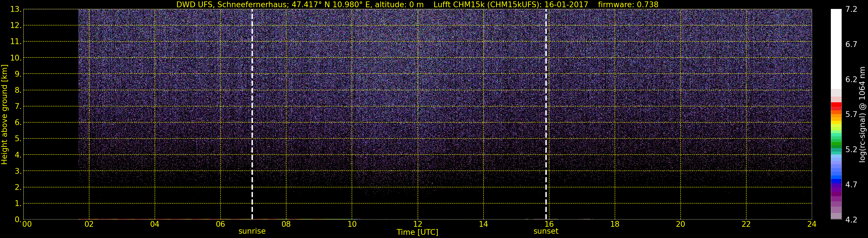Click the height axis tick label at 12 km
Image resolution: width=868 pixels, height=238 pixels.
(x=16, y=26)
